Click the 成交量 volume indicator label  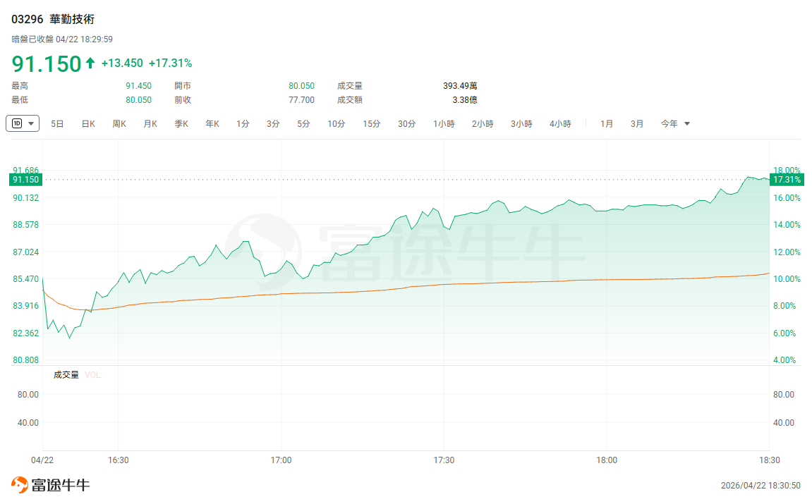tap(66, 374)
